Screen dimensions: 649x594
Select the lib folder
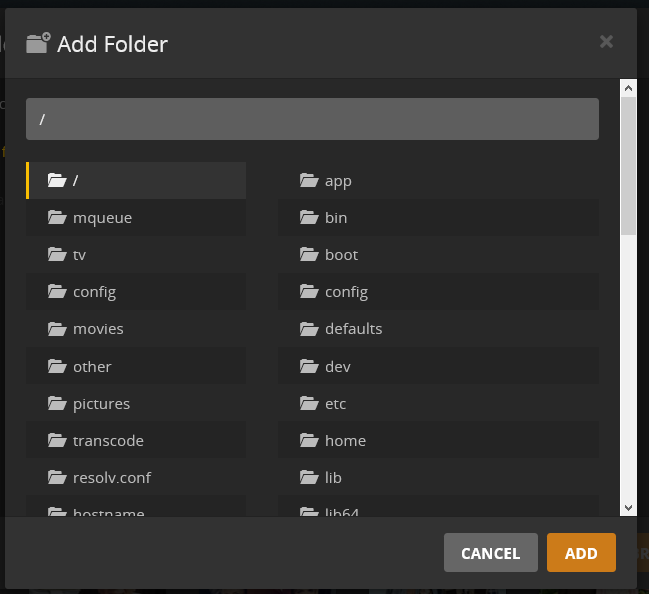pos(439,477)
